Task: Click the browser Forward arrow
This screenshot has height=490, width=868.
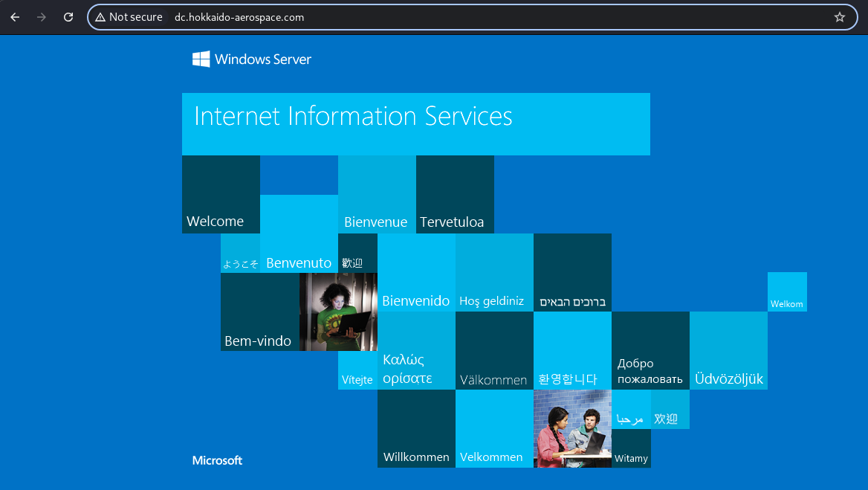Action: click(42, 17)
